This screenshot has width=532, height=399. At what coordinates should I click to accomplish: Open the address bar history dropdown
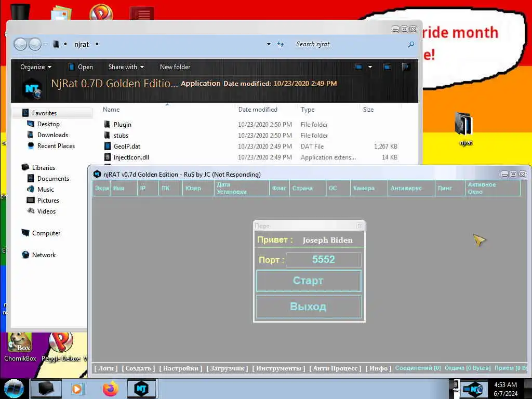coord(269,44)
